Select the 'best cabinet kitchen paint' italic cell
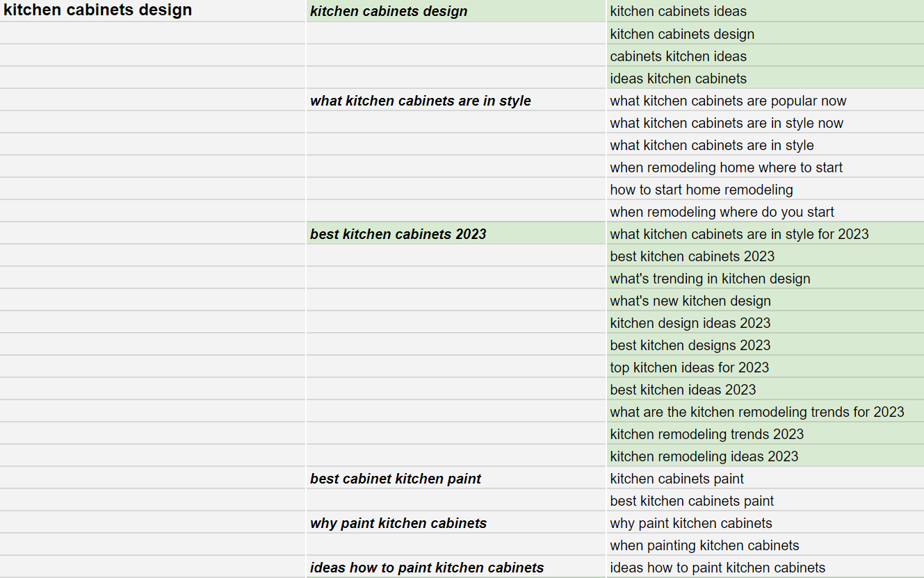This screenshot has height=578, width=924. point(456,478)
